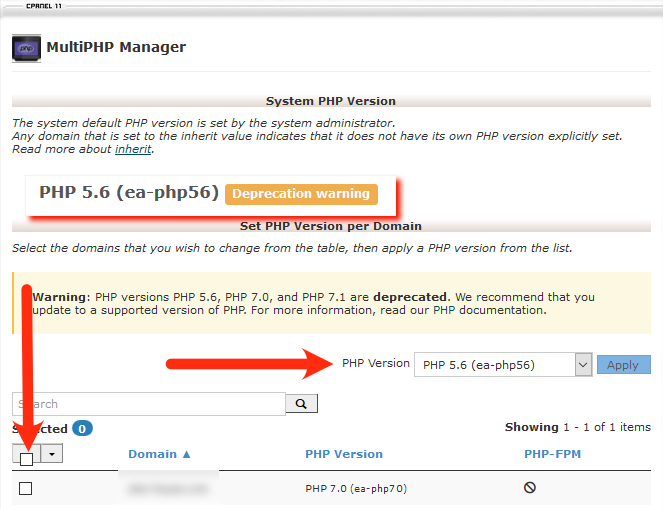Click the 'PHP Version' label beside dropdown
The height and width of the screenshot is (509, 663).
click(376, 363)
